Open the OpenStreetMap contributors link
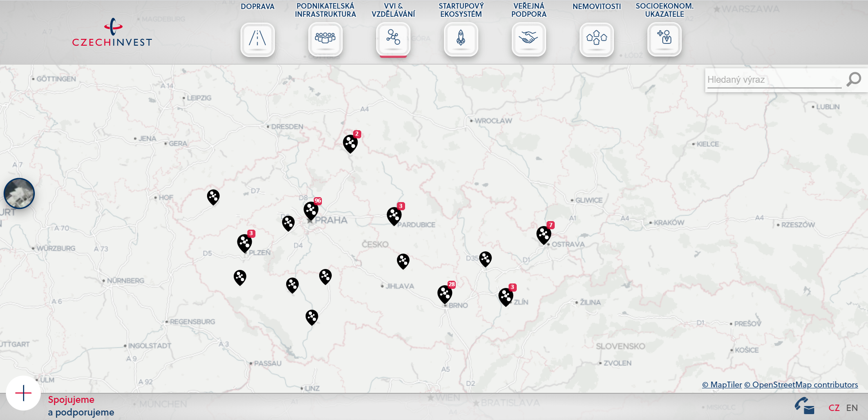 pyautogui.click(x=801, y=385)
